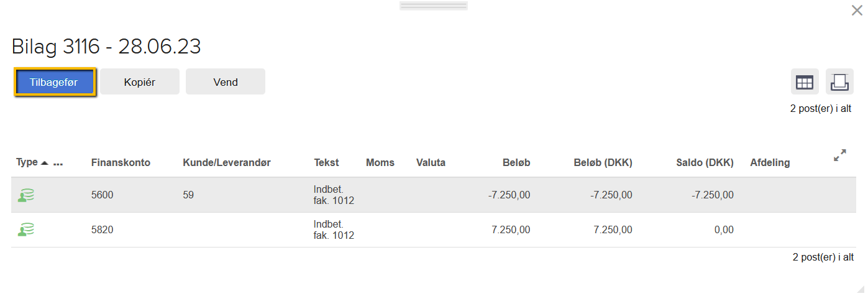Click the entry type icon for account 5600
868x296 pixels.
[x=25, y=195]
